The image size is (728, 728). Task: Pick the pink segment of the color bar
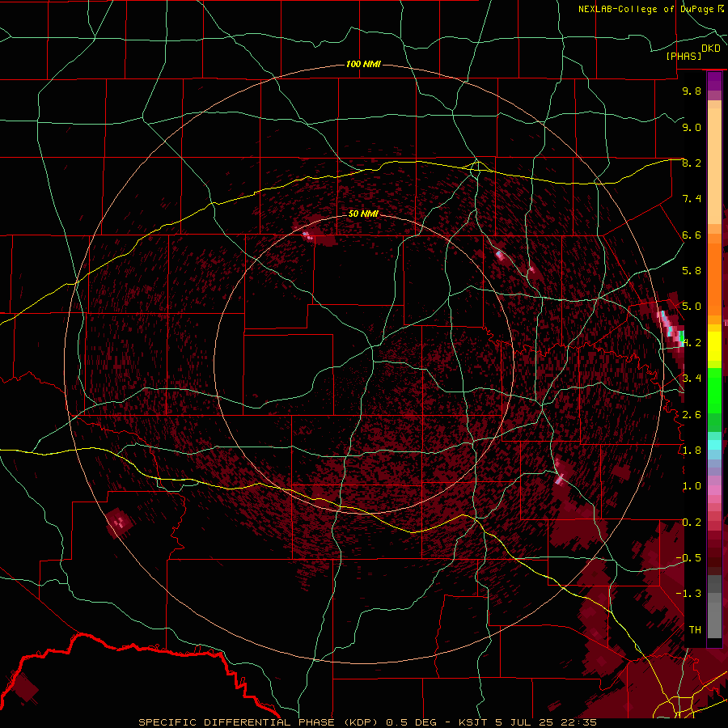[x=714, y=490]
